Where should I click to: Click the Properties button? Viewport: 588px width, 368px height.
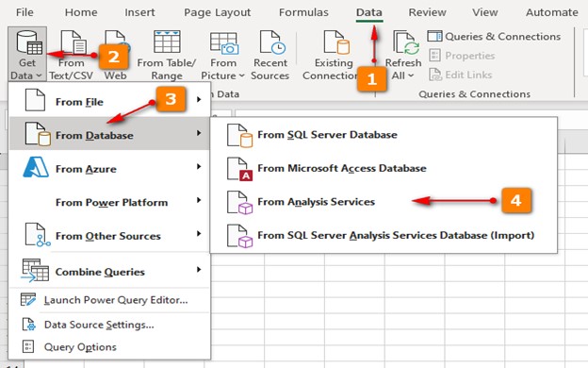[462, 56]
